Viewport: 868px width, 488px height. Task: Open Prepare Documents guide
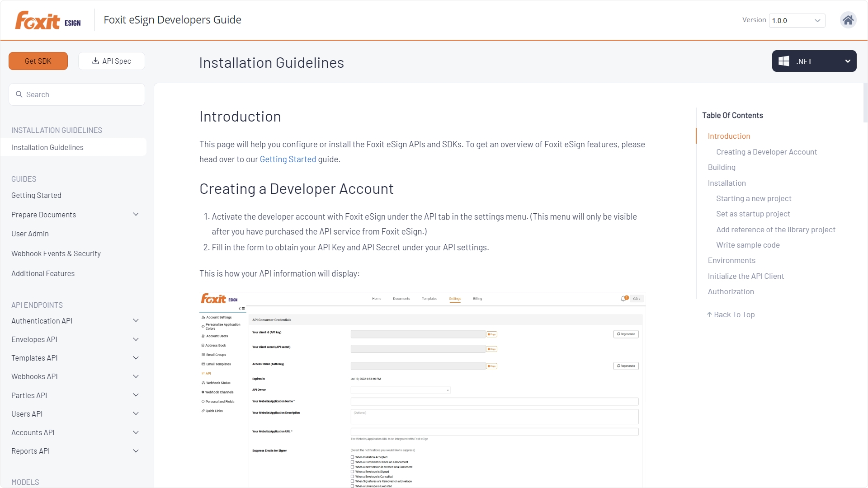pos(43,215)
